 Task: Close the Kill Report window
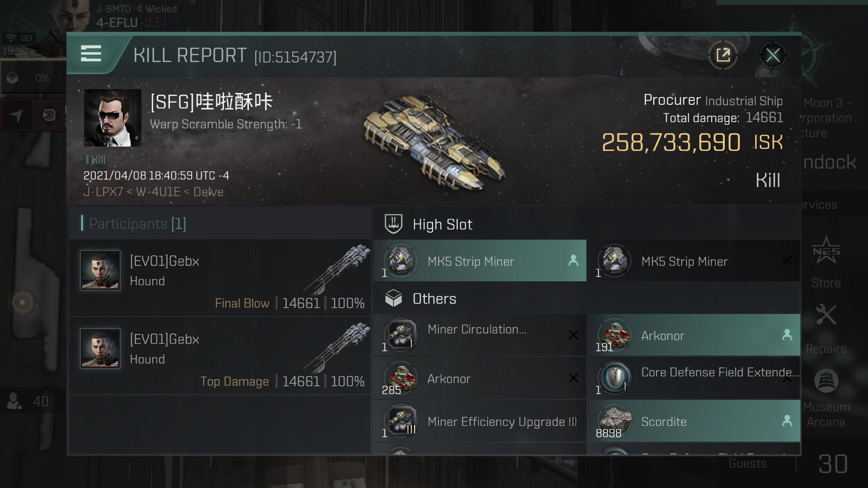pyautogui.click(x=772, y=55)
